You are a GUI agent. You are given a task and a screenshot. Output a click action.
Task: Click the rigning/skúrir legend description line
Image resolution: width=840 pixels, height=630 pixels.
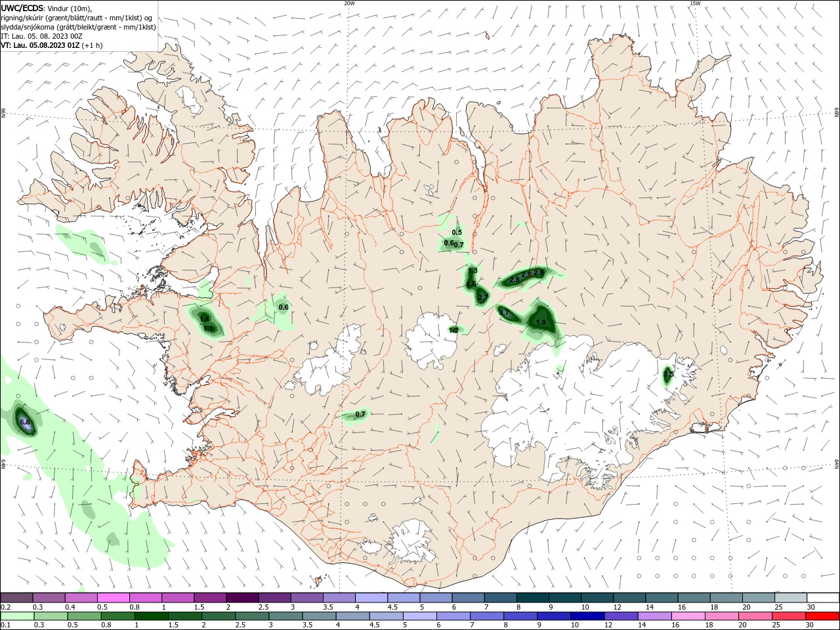click(x=77, y=18)
